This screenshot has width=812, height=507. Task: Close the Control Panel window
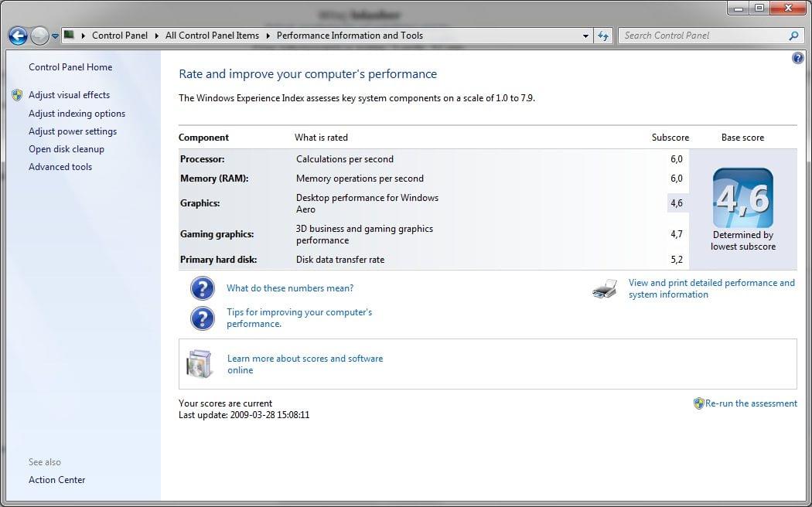[x=788, y=9]
